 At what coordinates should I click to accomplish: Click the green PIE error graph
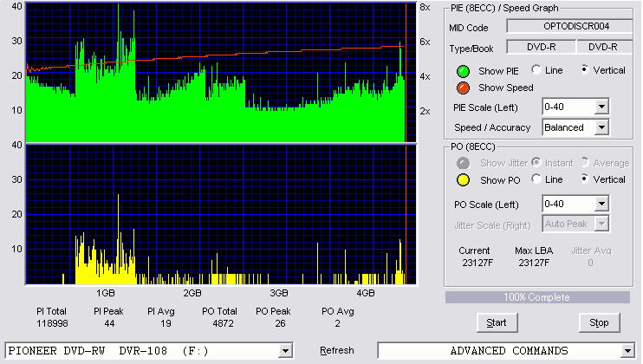point(221,73)
